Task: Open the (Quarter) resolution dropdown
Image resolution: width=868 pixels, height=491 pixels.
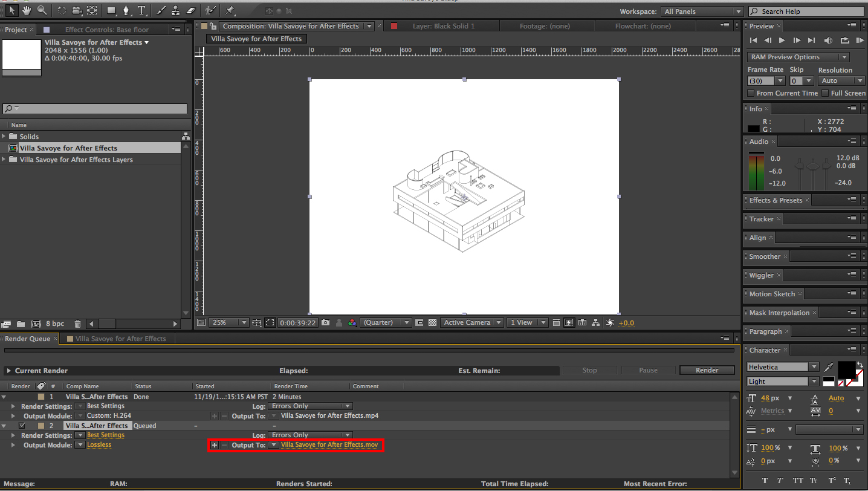Action: coord(386,323)
